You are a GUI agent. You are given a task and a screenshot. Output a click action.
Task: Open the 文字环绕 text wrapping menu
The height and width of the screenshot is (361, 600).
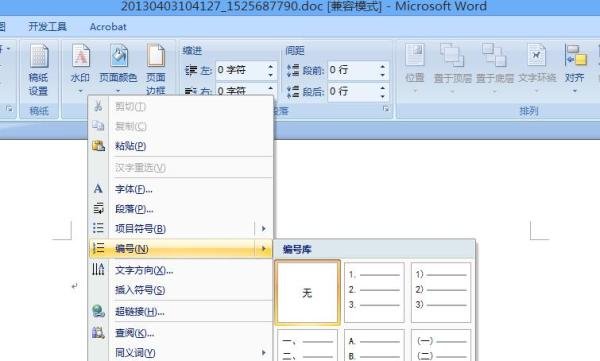(x=537, y=68)
